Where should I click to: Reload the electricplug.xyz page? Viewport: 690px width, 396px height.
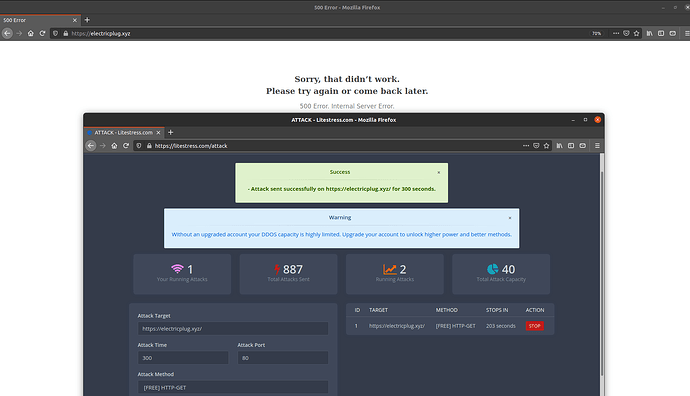(42, 33)
